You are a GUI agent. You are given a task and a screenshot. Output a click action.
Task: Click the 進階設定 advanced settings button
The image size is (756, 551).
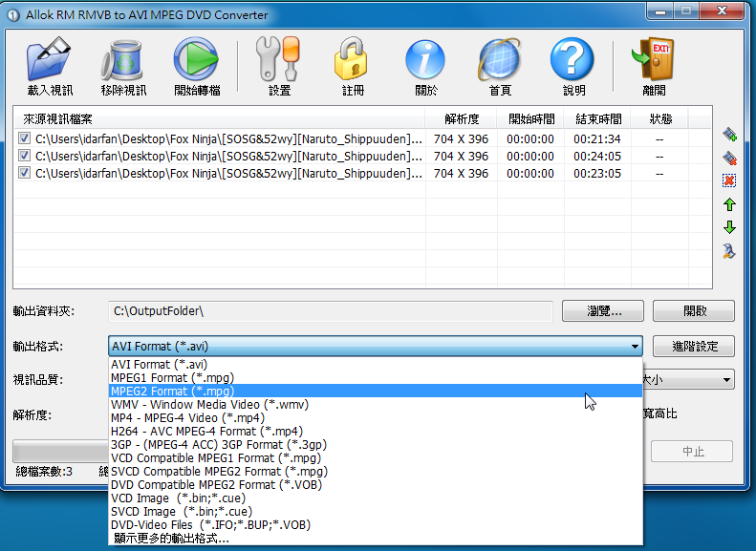[694, 346]
